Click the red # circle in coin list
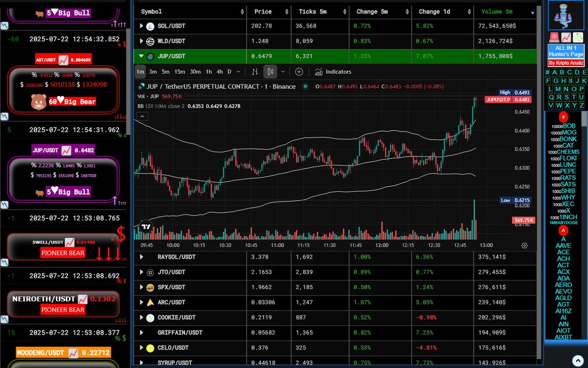 563,117
